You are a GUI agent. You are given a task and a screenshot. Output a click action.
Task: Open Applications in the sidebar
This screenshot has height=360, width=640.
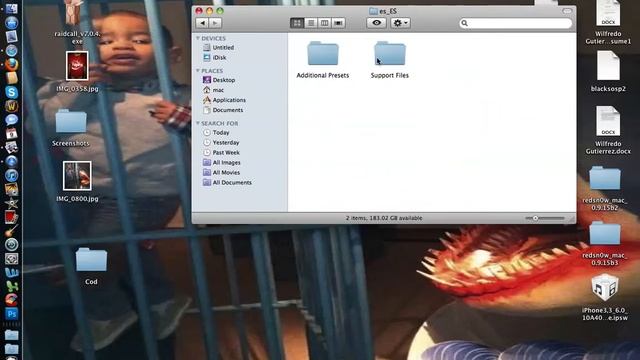pos(224,100)
